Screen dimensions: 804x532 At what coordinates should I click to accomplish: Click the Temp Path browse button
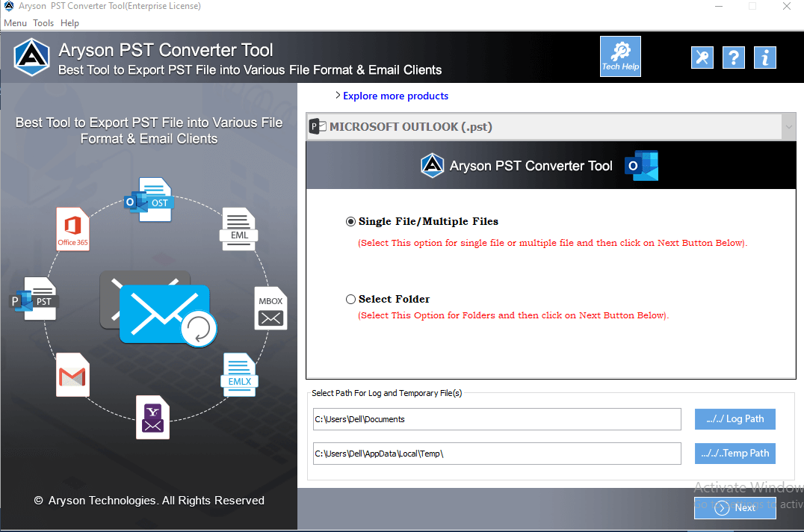[735, 453]
